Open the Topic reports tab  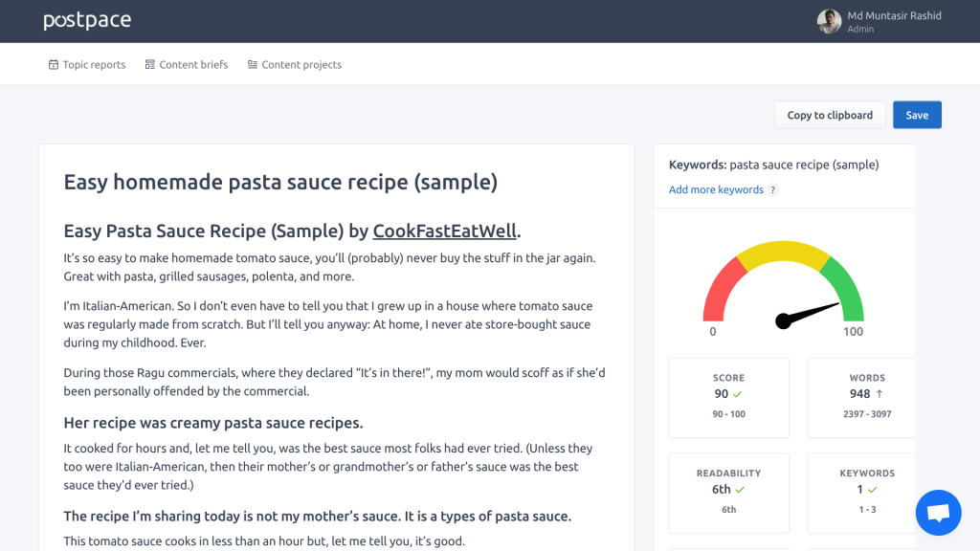(94, 65)
